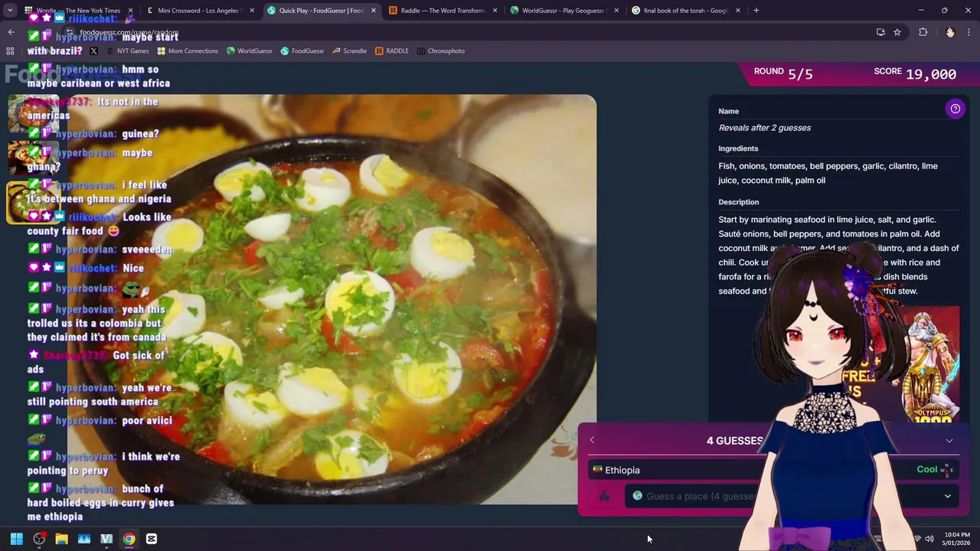The height and width of the screenshot is (551, 980).
Task: Click the SCORE 19,000 display
Action: [x=915, y=73]
